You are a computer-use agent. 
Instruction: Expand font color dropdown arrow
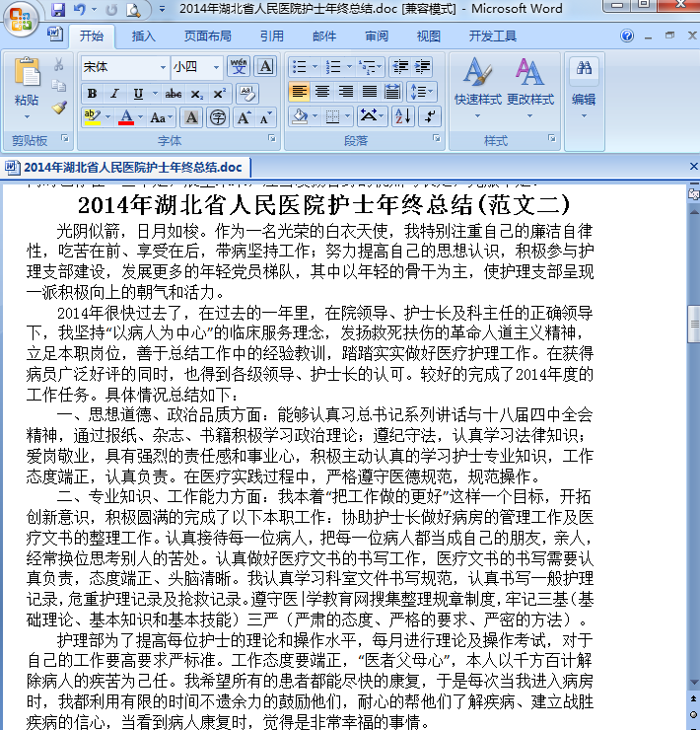coord(140,116)
